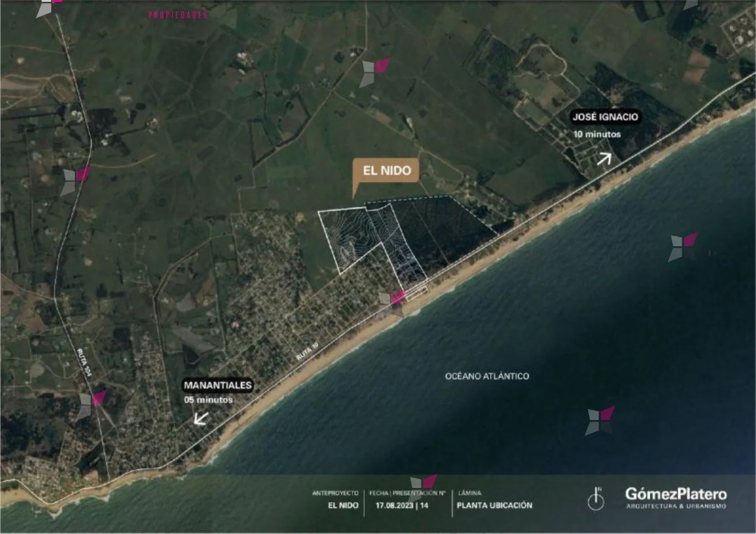The image size is (756, 534).
Task: Click the watermark logo directly above El Nido callout
Action: [374, 72]
